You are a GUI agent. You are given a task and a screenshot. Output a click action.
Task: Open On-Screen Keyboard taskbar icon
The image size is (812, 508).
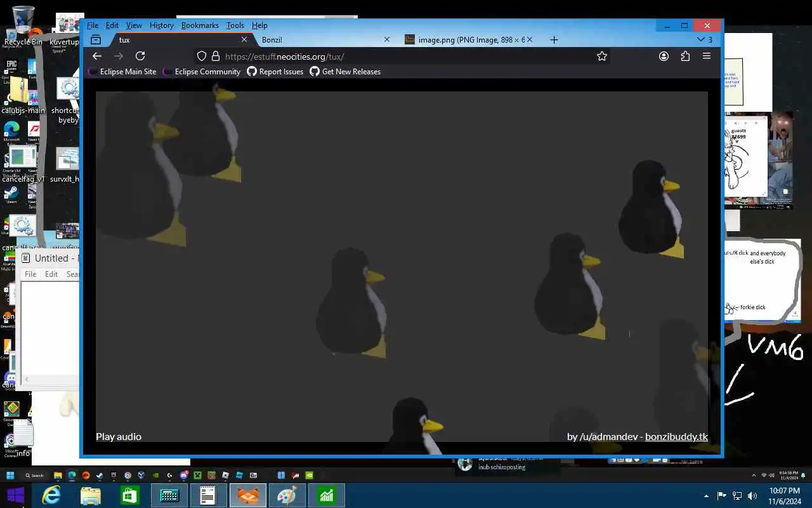click(169, 495)
